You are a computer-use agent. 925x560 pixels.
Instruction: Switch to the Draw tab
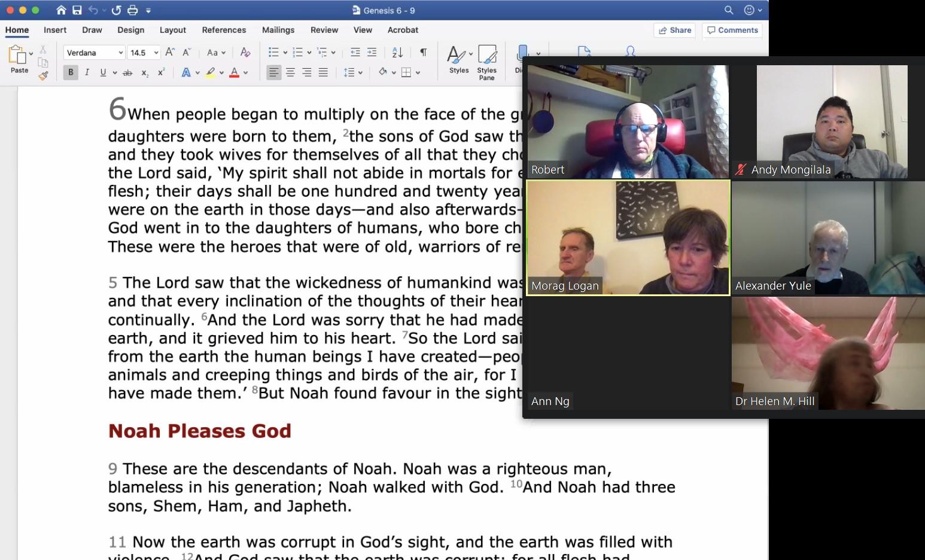coord(92,30)
